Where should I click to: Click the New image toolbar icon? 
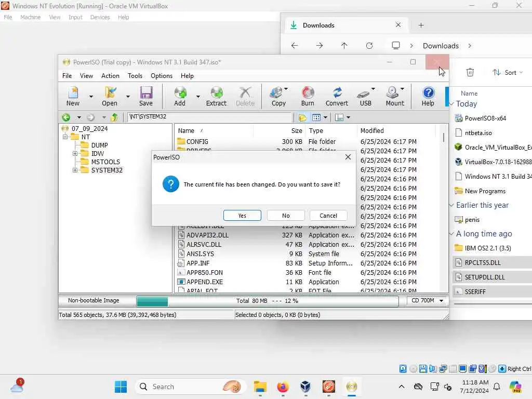coord(73,96)
